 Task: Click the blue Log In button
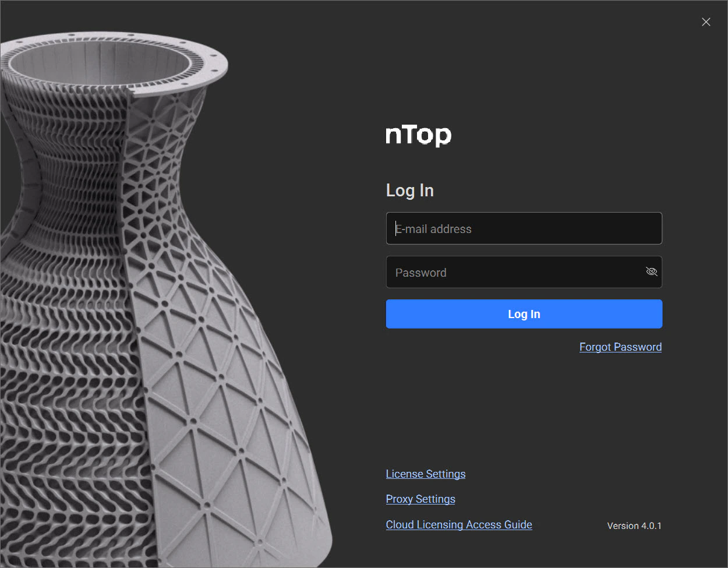[524, 314]
